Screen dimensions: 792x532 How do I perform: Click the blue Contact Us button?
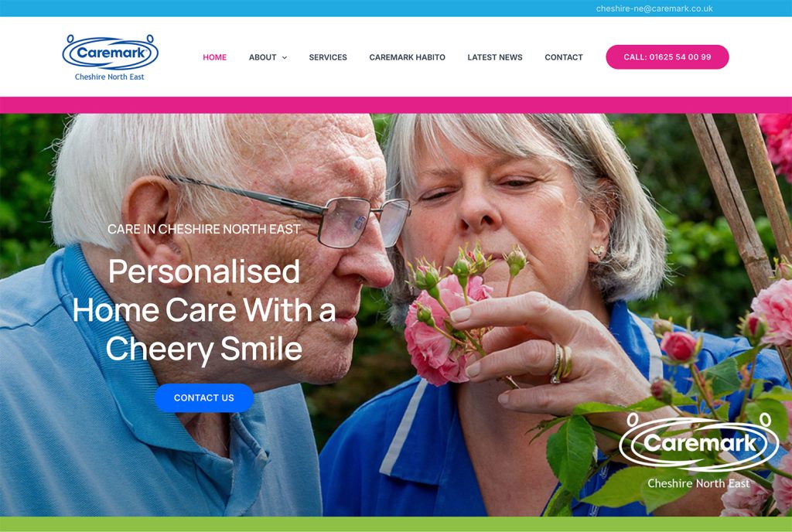(x=204, y=397)
